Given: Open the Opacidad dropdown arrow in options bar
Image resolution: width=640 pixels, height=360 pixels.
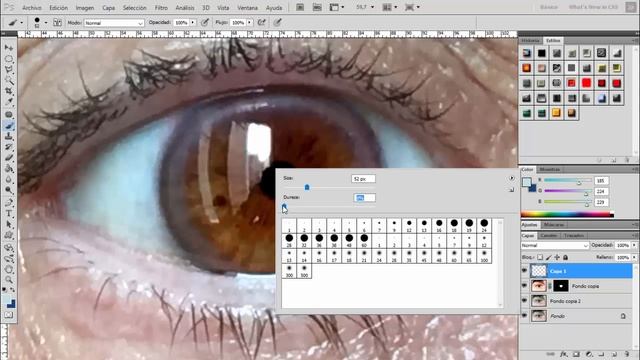Looking at the screenshot, I should 193,23.
